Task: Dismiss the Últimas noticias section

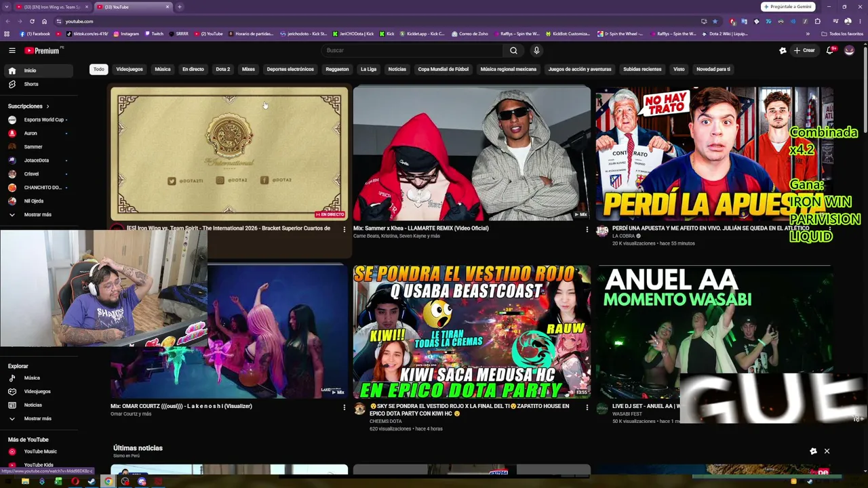Action: click(827, 451)
